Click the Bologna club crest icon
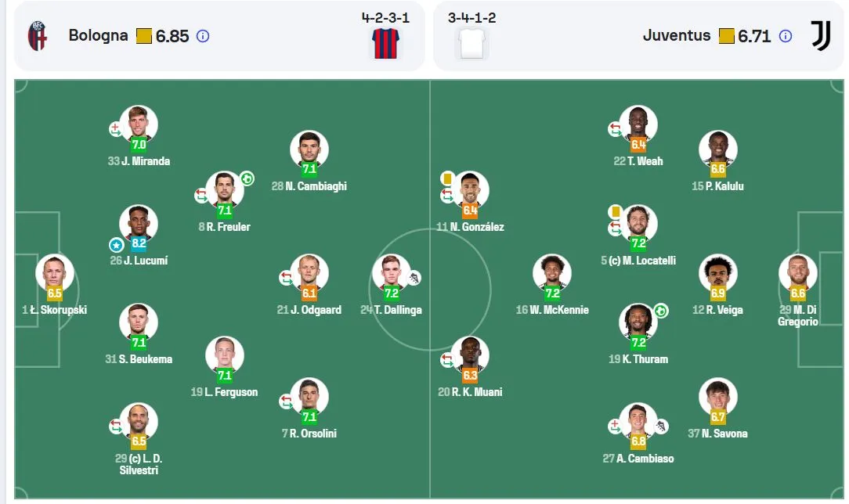 (38, 36)
